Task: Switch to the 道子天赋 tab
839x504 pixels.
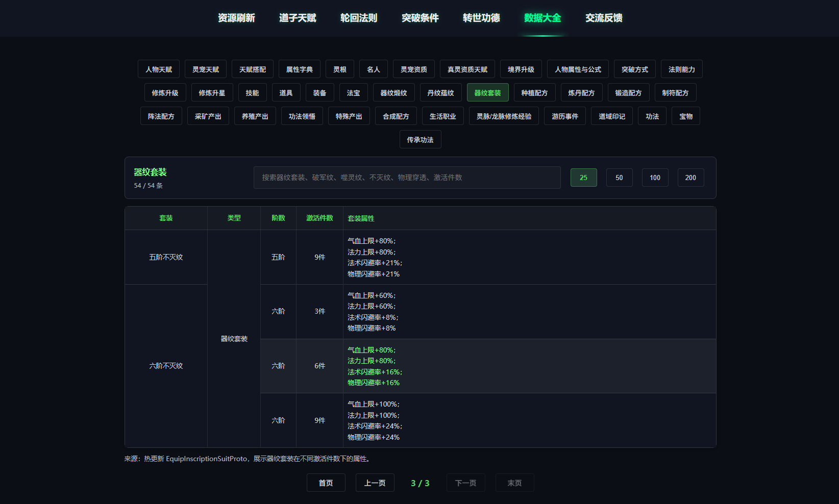Action: [298, 18]
